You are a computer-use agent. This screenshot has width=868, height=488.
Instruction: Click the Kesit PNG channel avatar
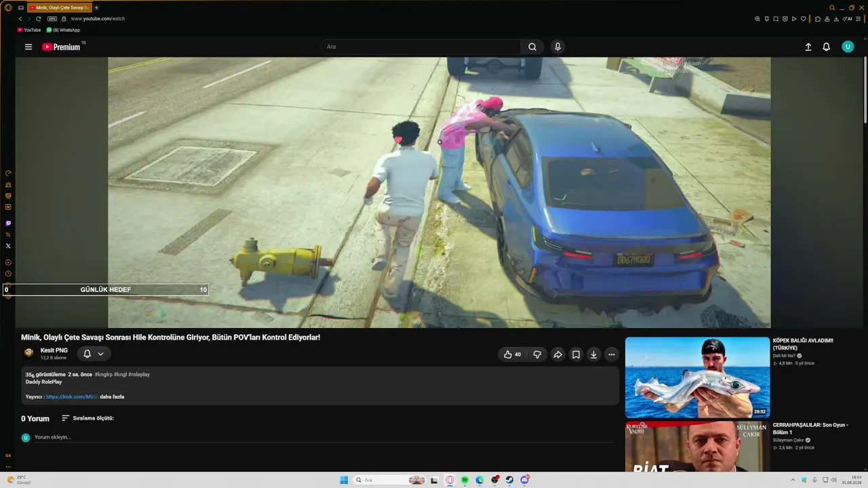[28, 353]
